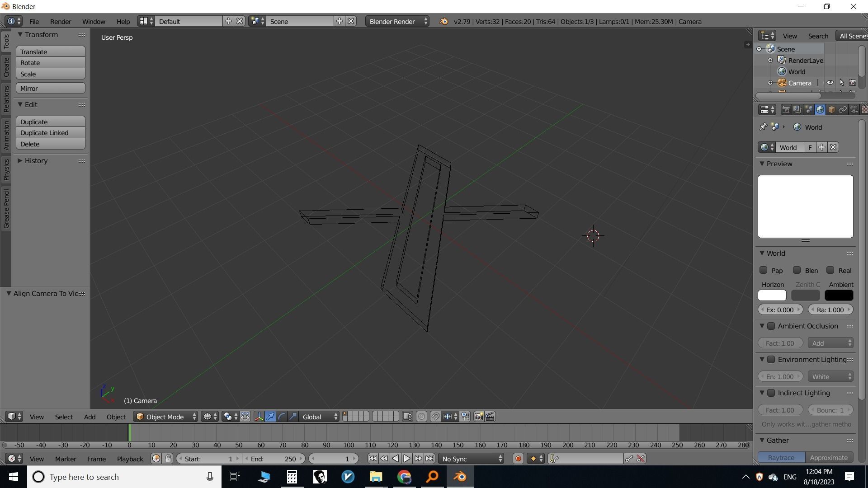Click the Translate button
This screenshot has width=868, height=488.
[51, 52]
